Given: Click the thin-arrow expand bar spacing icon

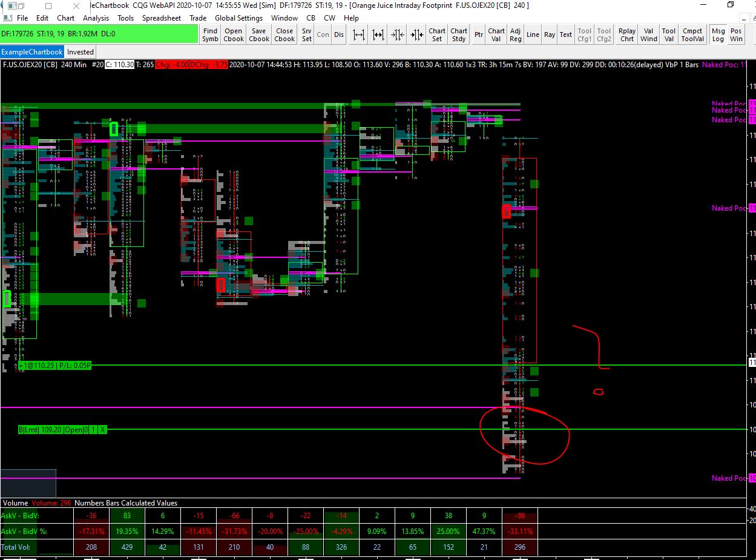Looking at the screenshot, I should [359, 35].
